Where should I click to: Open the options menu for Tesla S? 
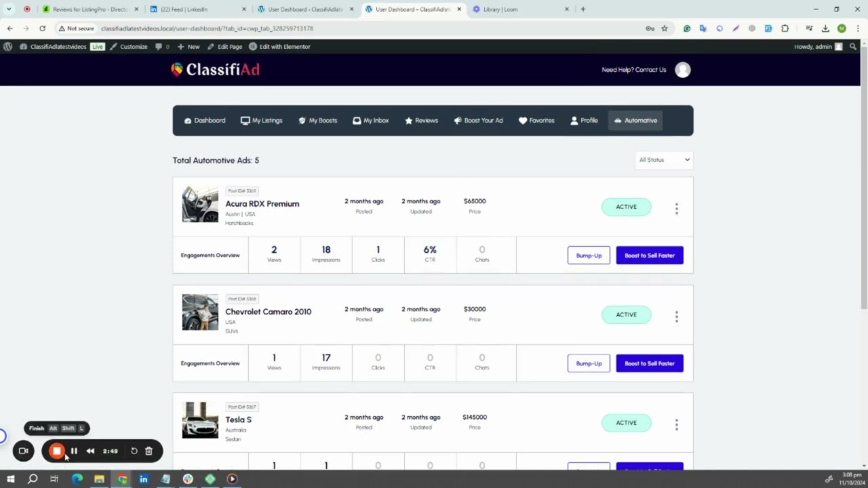(x=676, y=424)
